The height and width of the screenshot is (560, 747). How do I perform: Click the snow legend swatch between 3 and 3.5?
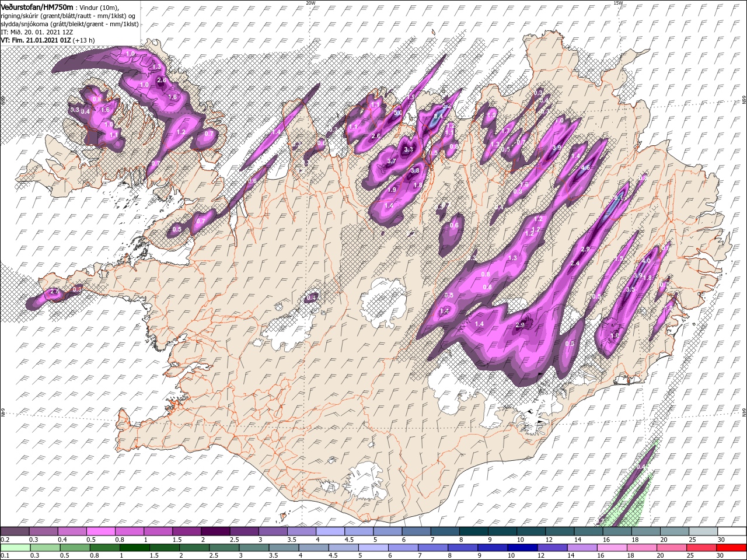click(x=273, y=531)
